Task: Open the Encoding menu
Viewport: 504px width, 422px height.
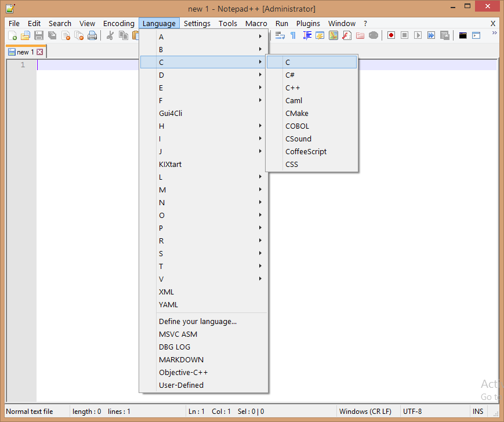Action: click(x=119, y=23)
